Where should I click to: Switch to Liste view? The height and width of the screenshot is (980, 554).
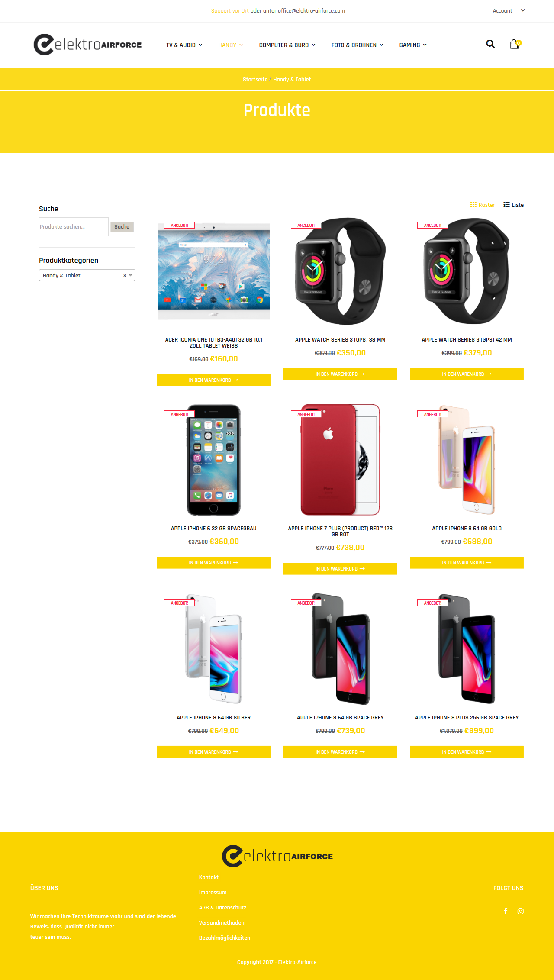point(514,205)
